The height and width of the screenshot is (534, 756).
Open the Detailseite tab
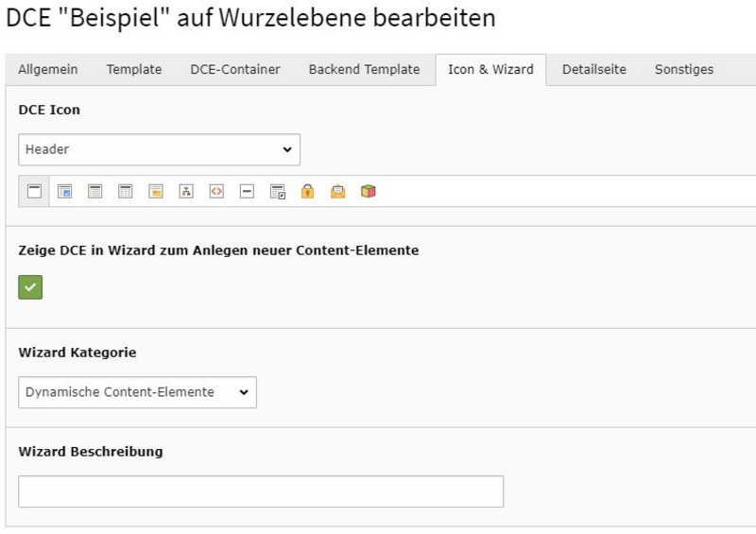coord(593,69)
